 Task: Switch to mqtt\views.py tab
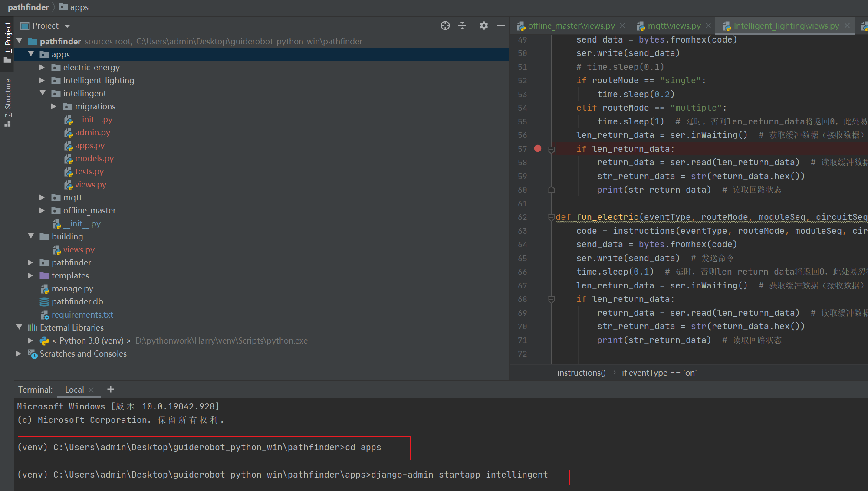click(x=674, y=26)
